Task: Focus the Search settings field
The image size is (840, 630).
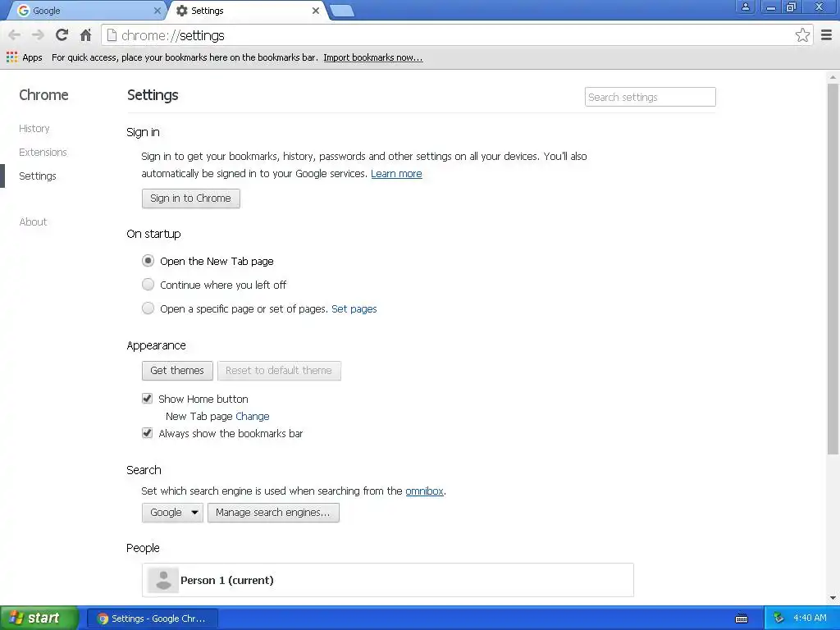Action: (650, 97)
